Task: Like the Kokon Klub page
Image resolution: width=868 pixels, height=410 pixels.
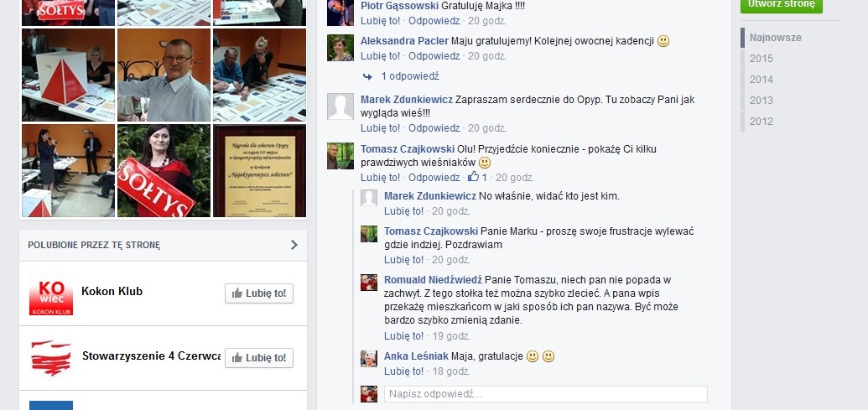Action: coord(259,293)
